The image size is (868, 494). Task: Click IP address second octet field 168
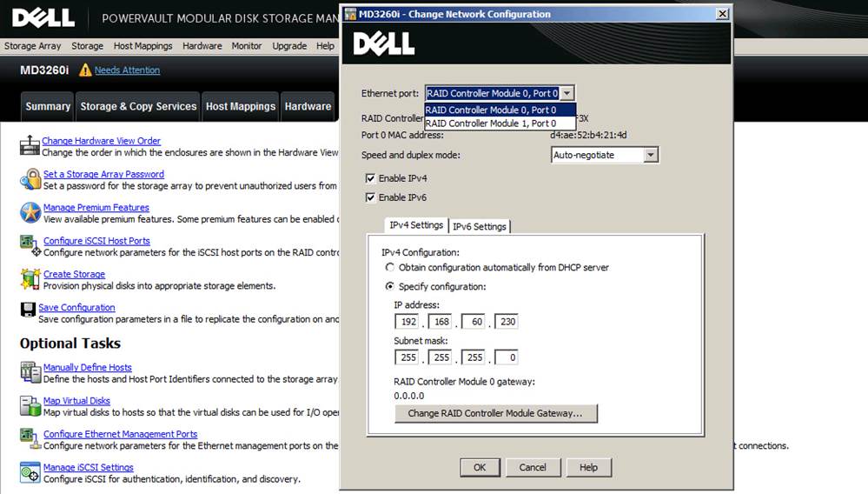click(441, 322)
